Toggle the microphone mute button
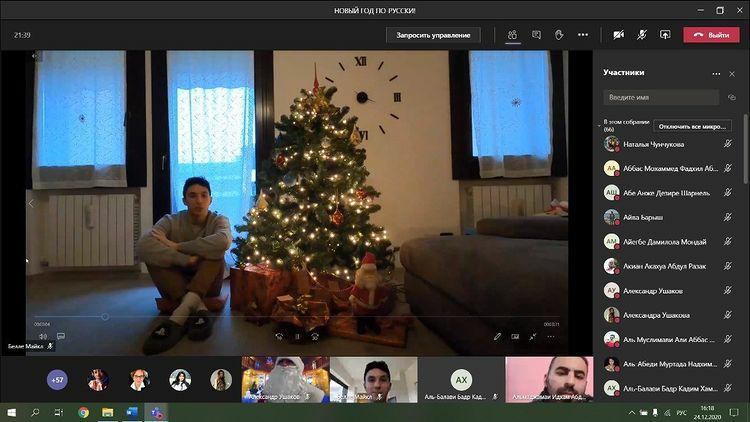This screenshot has height=422, width=750. pyautogui.click(x=641, y=35)
